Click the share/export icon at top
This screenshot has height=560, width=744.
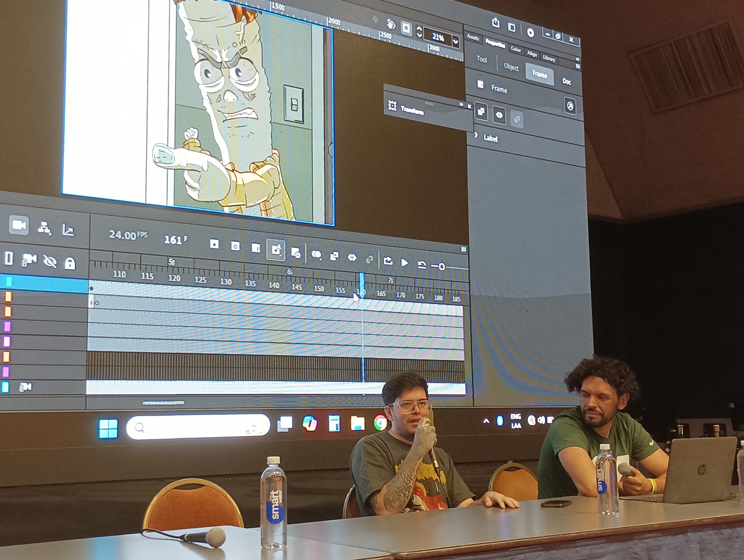tap(496, 23)
